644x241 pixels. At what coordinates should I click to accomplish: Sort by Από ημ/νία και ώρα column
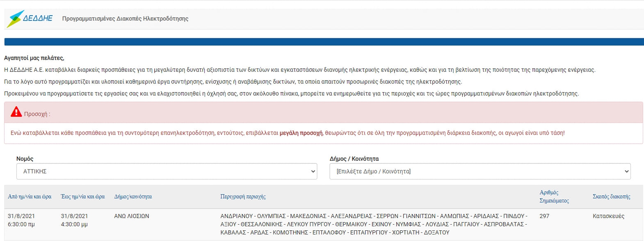pos(30,197)
